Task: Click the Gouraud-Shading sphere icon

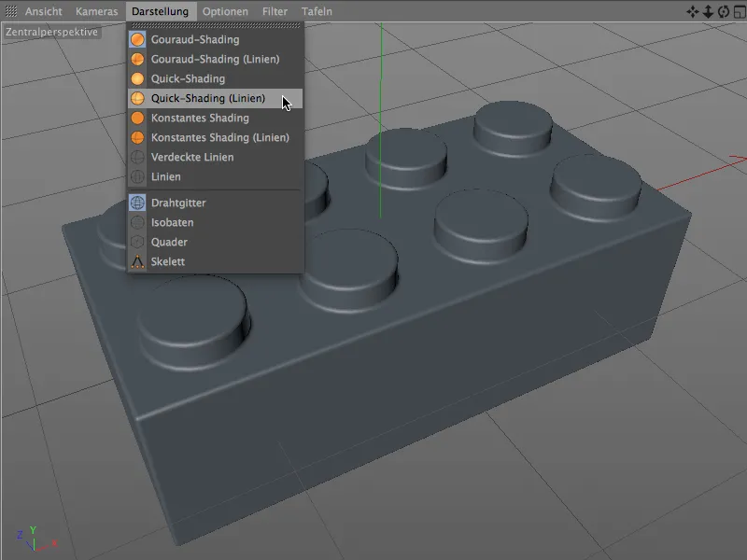Action: [x=137, y=39]
